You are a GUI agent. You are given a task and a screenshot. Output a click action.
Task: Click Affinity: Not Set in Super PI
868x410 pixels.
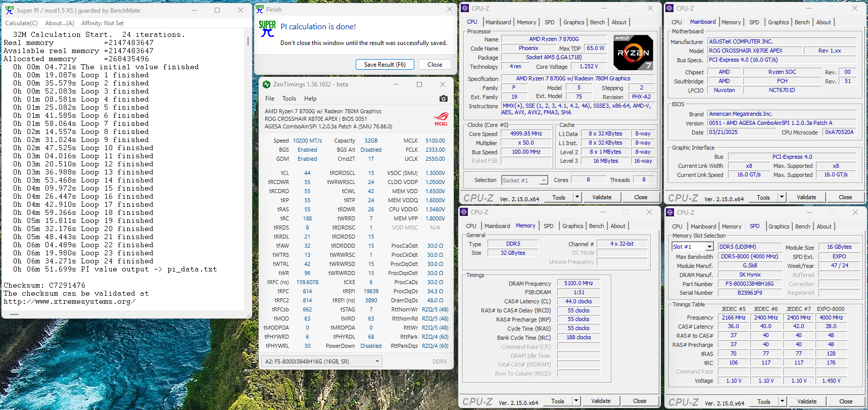103,23
